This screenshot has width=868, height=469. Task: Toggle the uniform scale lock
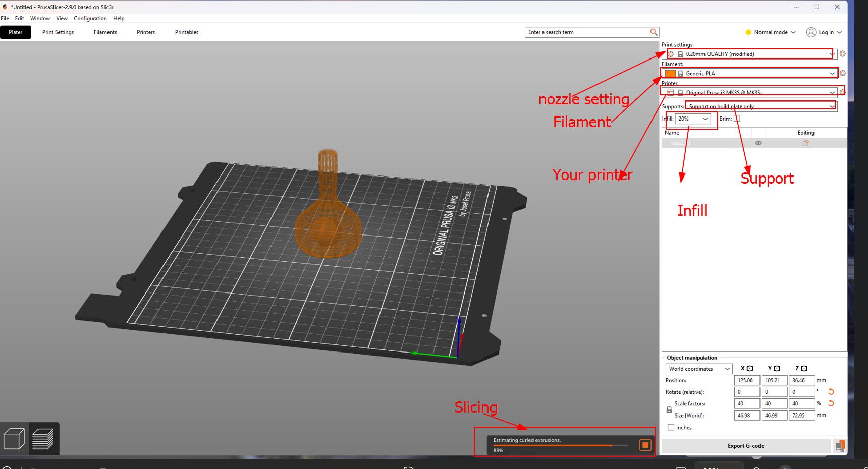coord(669,409)
